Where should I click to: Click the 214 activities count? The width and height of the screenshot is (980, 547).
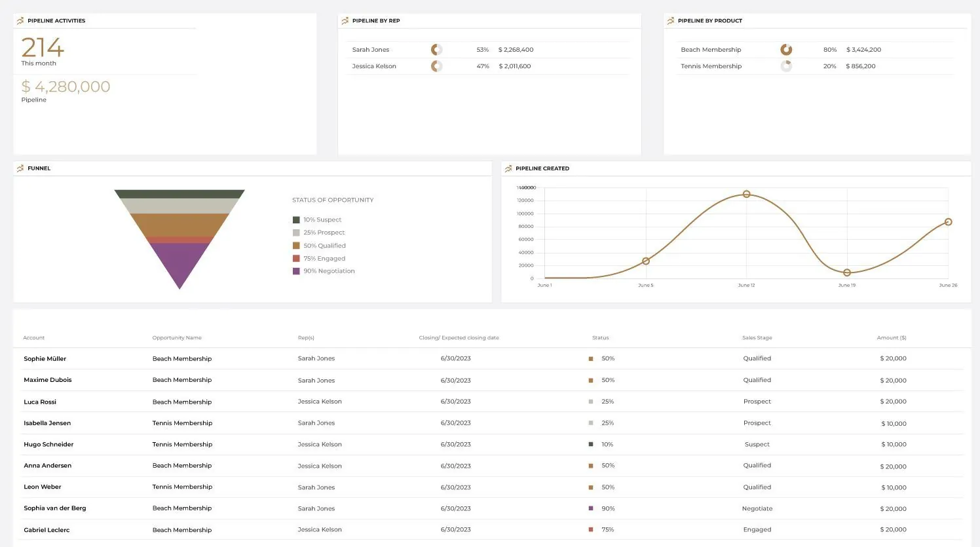tap(43, 47)
